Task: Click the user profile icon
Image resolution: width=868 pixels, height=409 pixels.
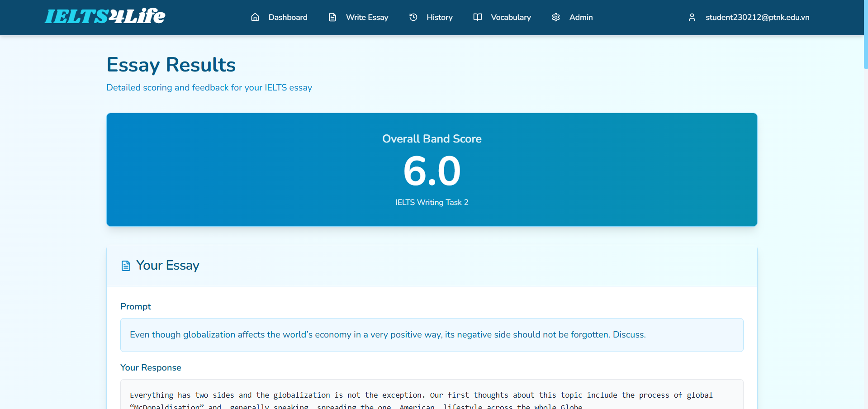Action: point(692,17)
